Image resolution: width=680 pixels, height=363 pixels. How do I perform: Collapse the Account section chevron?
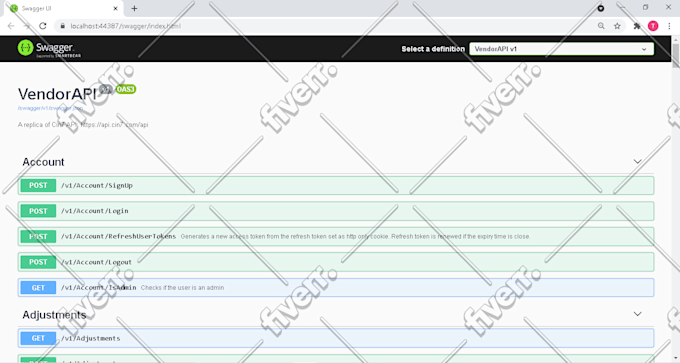[x=637, y=161]
